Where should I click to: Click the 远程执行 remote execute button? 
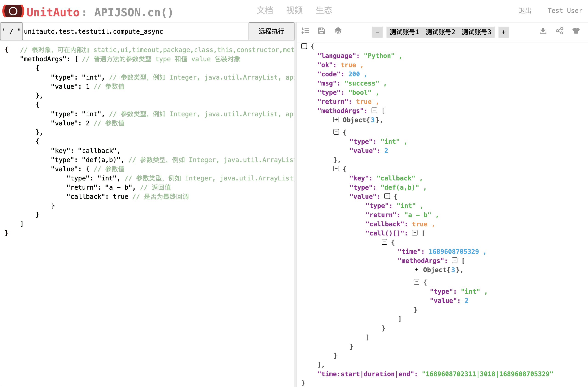271,31
